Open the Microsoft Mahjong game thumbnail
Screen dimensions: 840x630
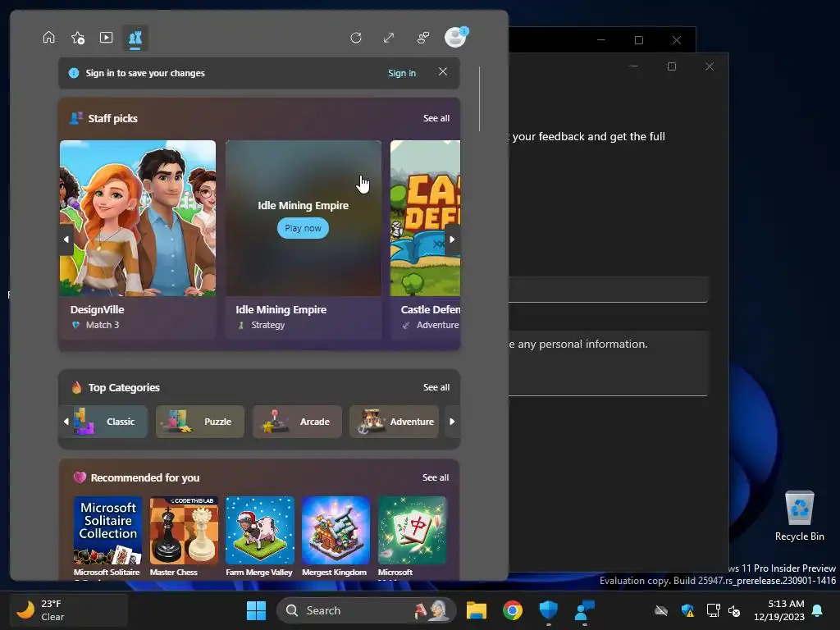pyautogui.click(x=412, y=531)
